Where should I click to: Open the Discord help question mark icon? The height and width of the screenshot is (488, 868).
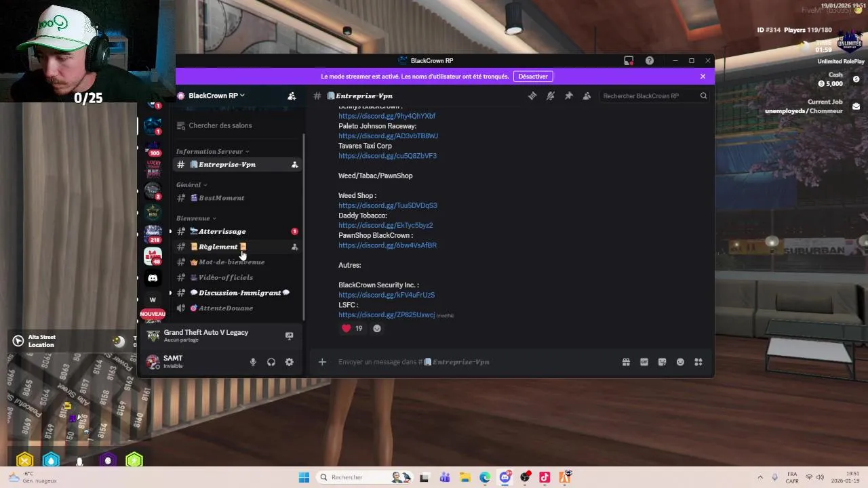650,61
